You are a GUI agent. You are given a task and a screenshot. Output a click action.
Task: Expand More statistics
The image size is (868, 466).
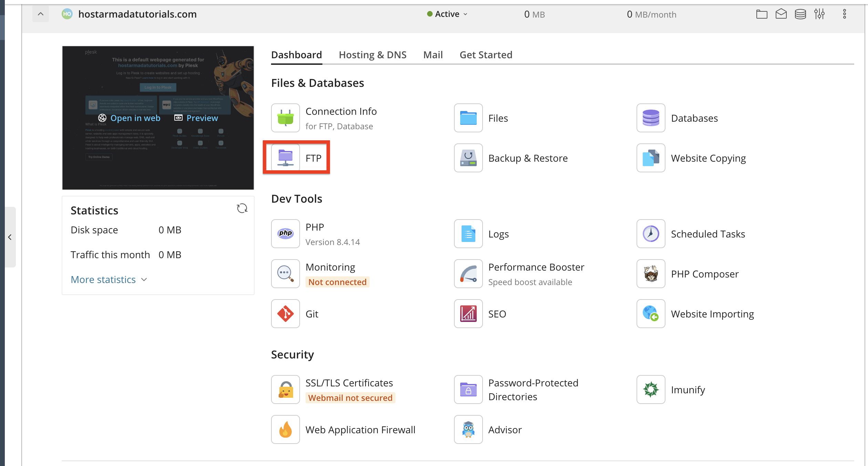pyautogui.click(x=109, y=280)
